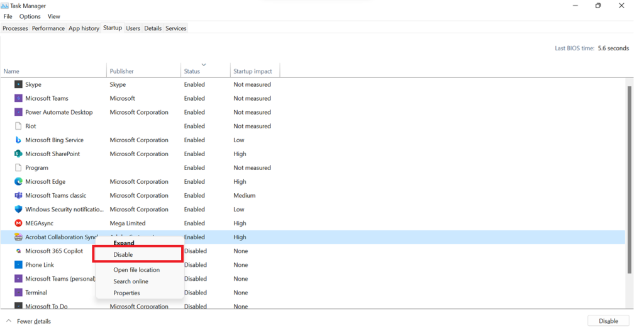This screenshot has width=644, height=333.
Task: Click the Last BIOS time value
Action: [613, 48]
